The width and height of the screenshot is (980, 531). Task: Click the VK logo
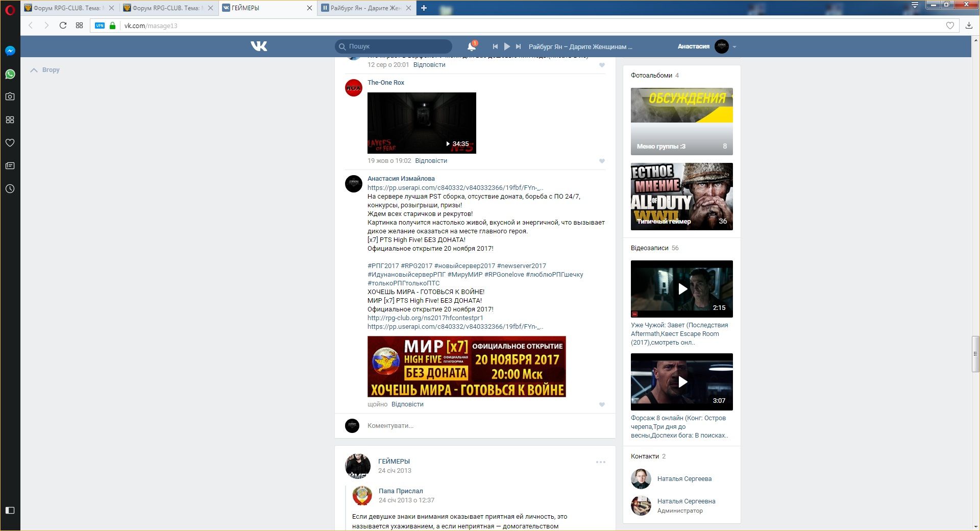259,46
